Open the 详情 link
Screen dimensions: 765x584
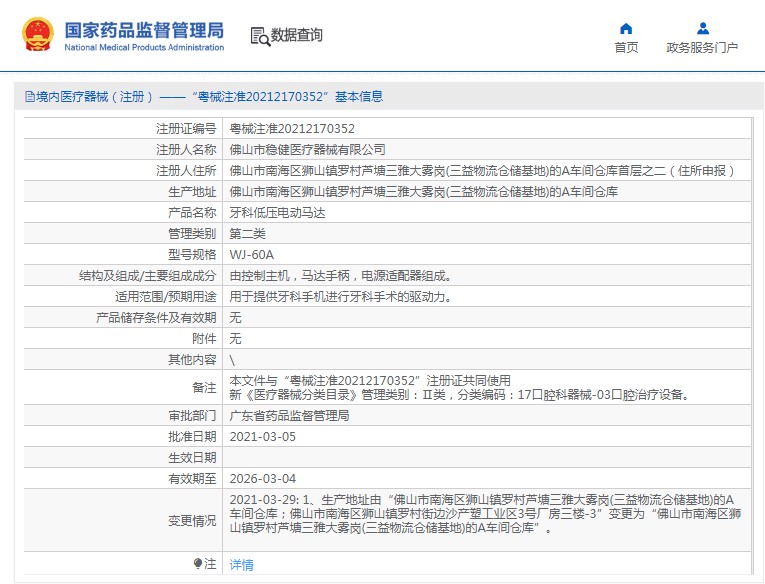pyautogui.click(x=242, y=564)
